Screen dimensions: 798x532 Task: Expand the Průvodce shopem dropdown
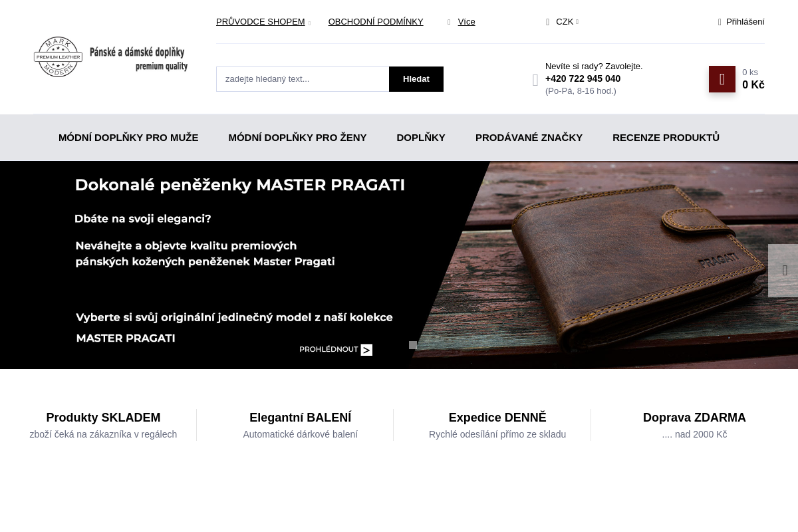tap(263, 22)
